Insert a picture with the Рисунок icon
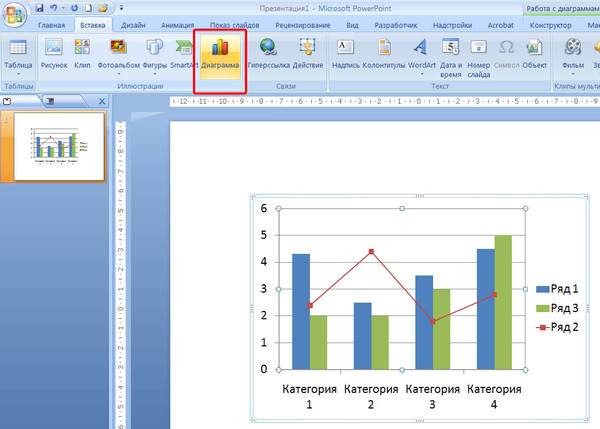 tap(53, 55)
